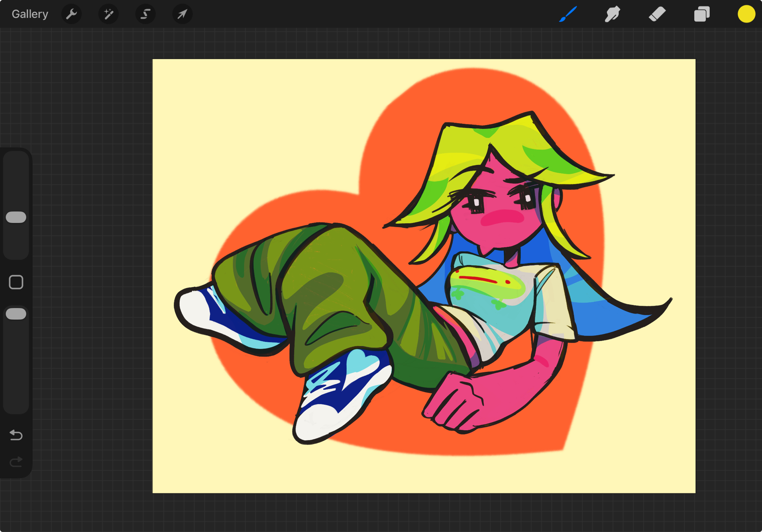
Task: Select the Eraser tool
Action: point(657,14)
